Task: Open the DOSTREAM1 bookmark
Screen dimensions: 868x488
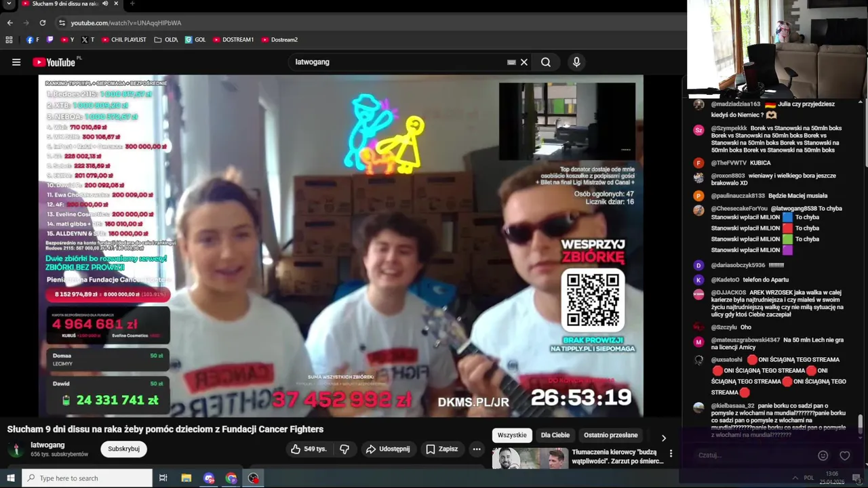Action: click(233, 40)
